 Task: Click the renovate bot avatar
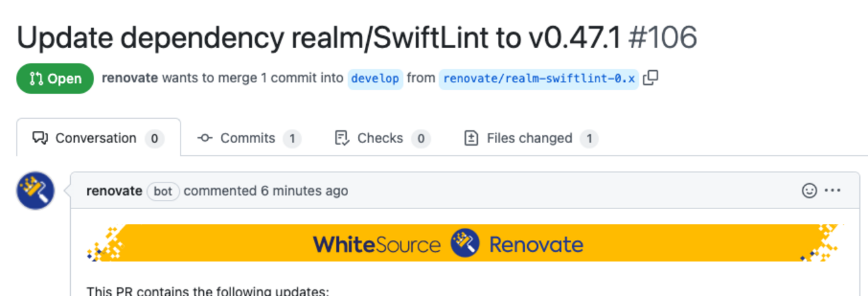35,190
